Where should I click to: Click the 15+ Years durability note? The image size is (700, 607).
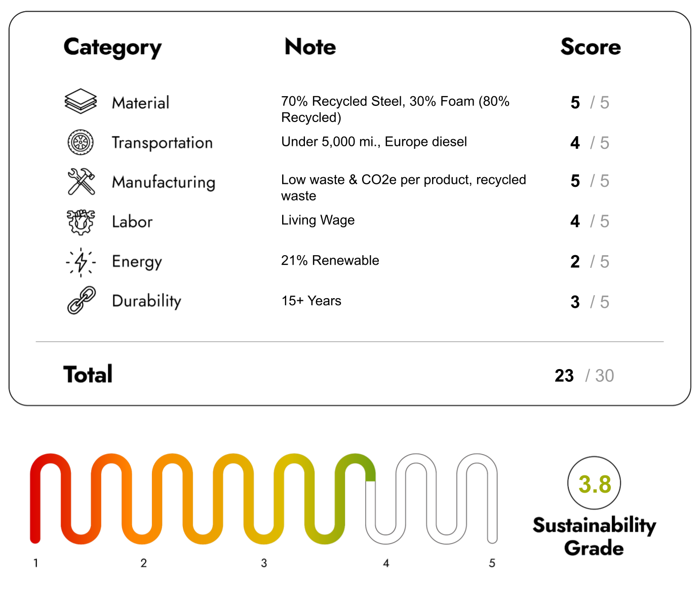311,301
